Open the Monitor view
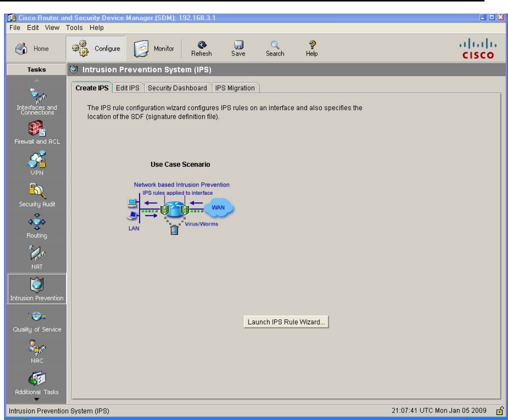Viewport: 508px width, 420px height. coord(154,49)
